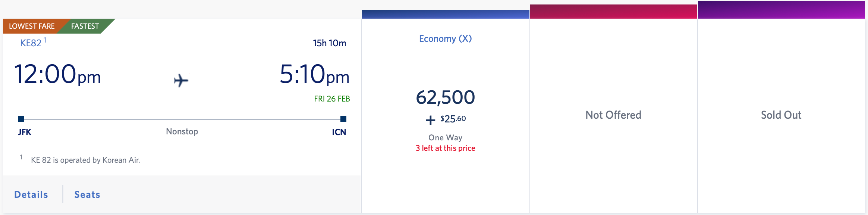
Task: Click the airplane icon between departure and arrival
Action: click(180, 79)
